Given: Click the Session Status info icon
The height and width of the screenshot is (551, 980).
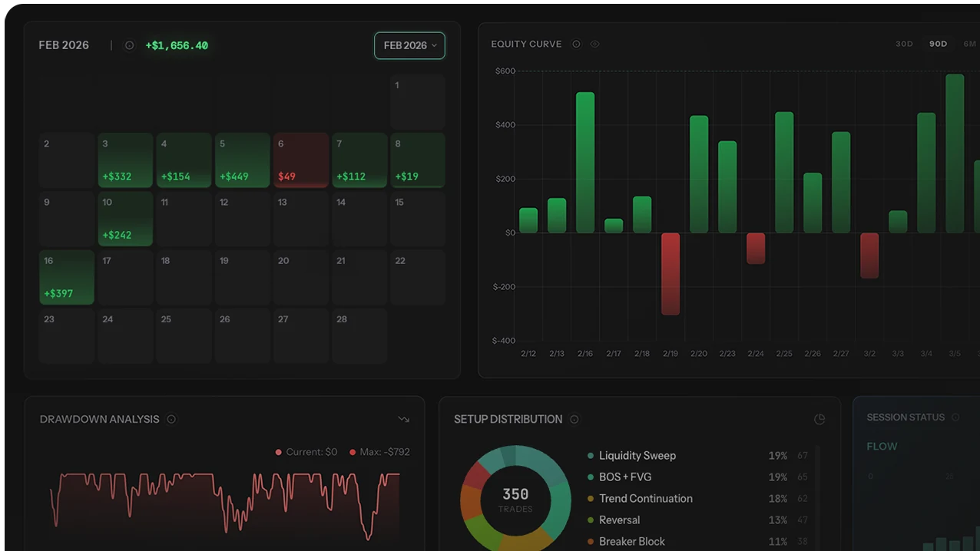Looking at the screenshot, I should [x=955, y=417].
